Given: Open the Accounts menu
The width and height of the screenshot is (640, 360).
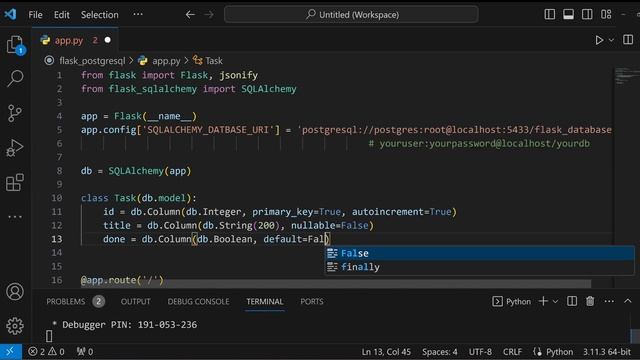Looking at the screenshot, I should [x=15, y=292].
